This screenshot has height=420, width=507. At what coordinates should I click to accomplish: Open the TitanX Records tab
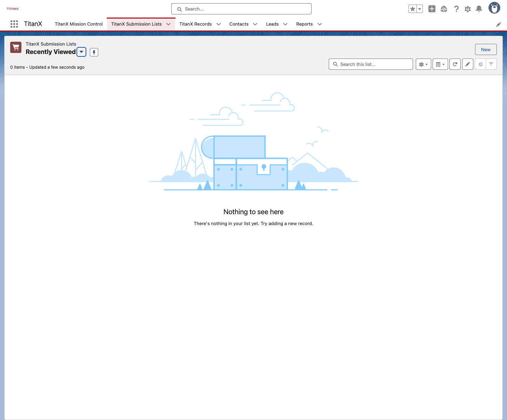[x=195, y=24]
